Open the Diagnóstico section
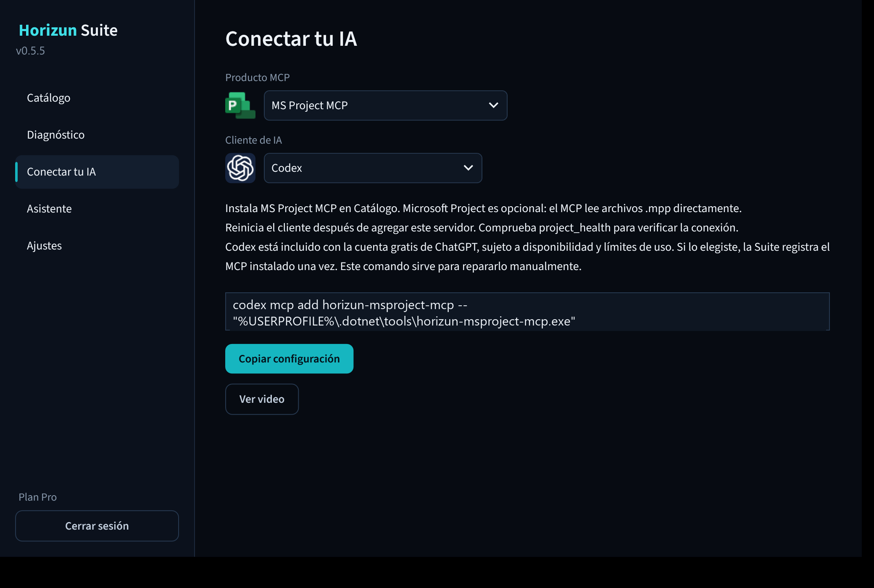The width and height of the screenshot is (874, 588). [x=97, y=135]
